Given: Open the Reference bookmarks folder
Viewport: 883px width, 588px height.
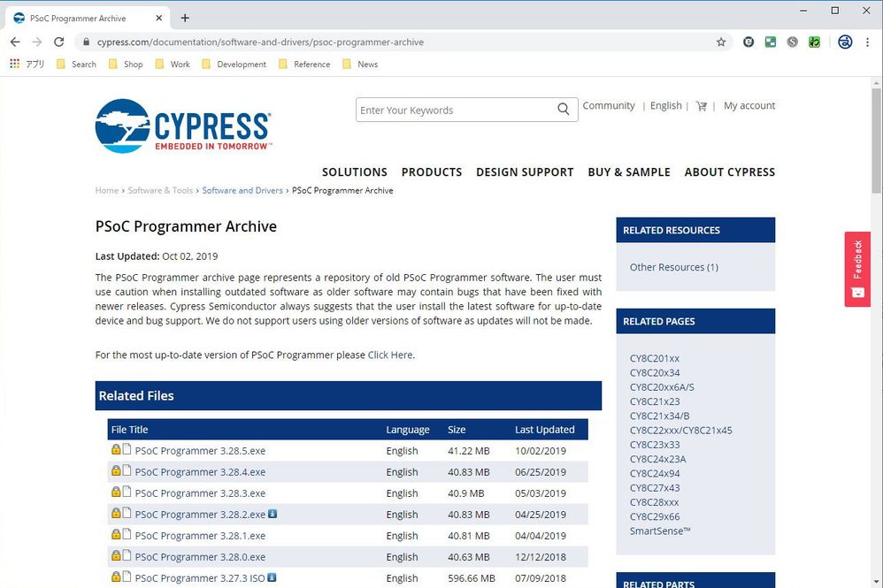Looking at the screenshot, I should click(x=304, y=65).
